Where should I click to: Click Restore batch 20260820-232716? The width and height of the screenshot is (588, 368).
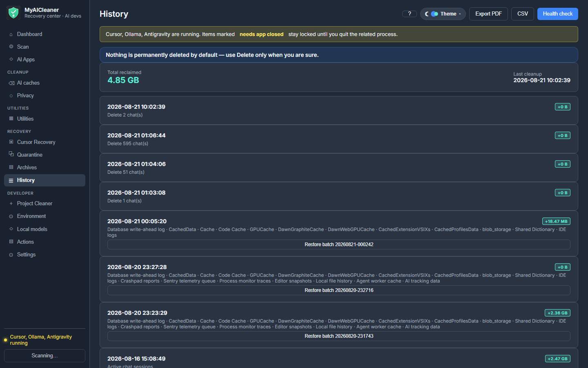click(339, 290)
